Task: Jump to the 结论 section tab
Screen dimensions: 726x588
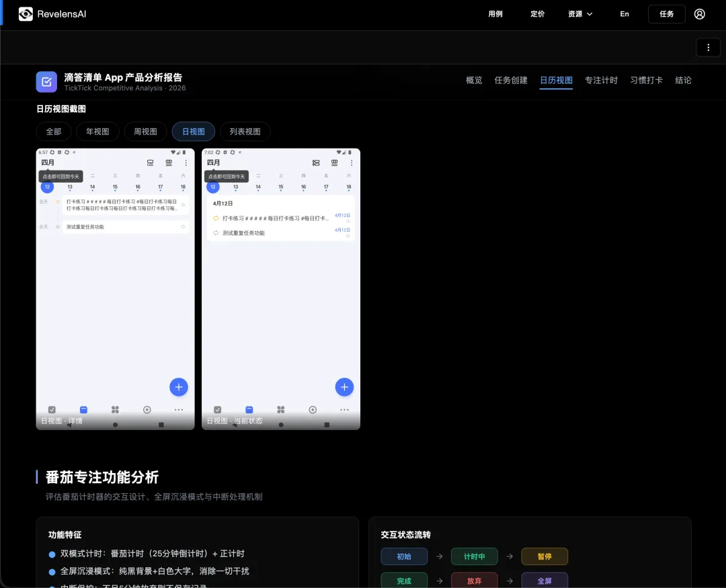Action: point(683,80)
